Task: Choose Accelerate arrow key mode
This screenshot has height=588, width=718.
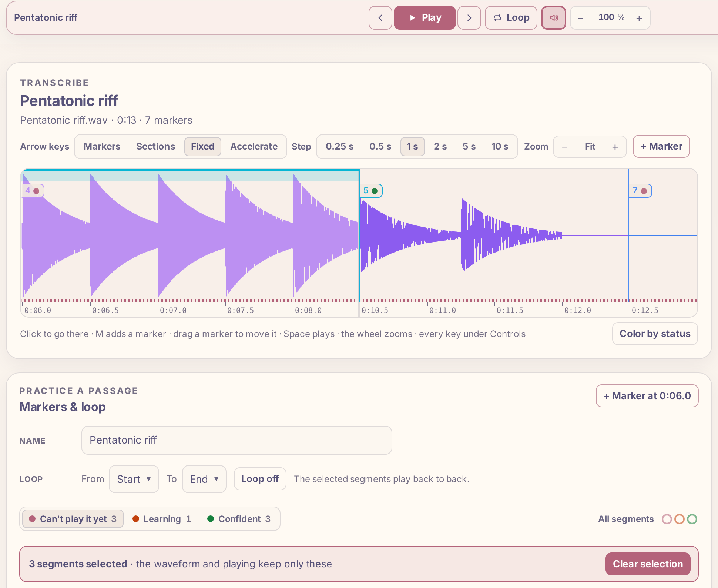Action: 254,147
